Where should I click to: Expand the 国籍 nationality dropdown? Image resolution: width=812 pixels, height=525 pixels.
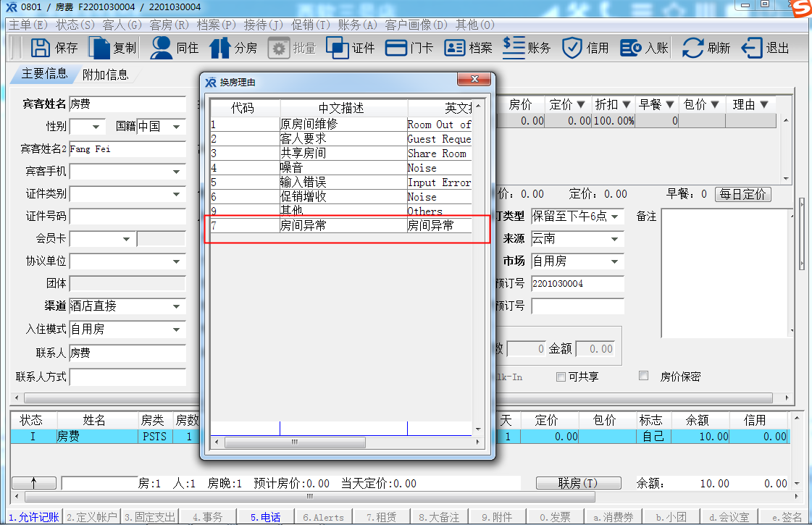pyautogui.click(x=176, y=127)
